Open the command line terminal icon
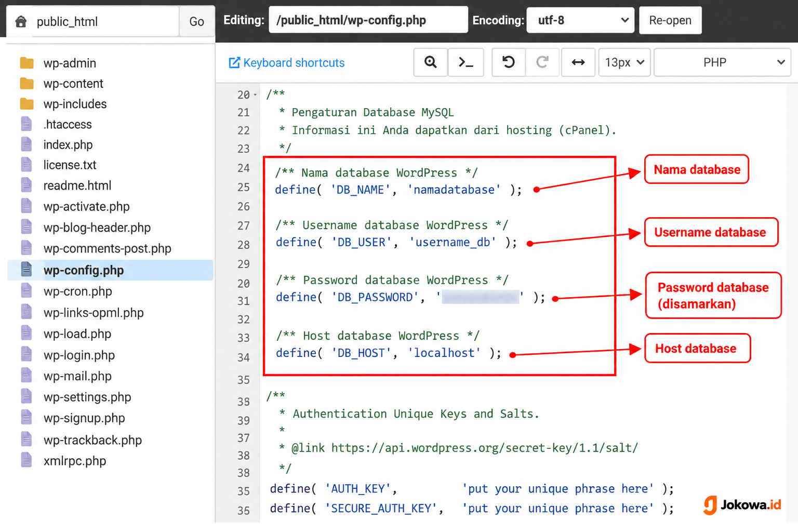 pyautogui.click(x=466, y=62)
